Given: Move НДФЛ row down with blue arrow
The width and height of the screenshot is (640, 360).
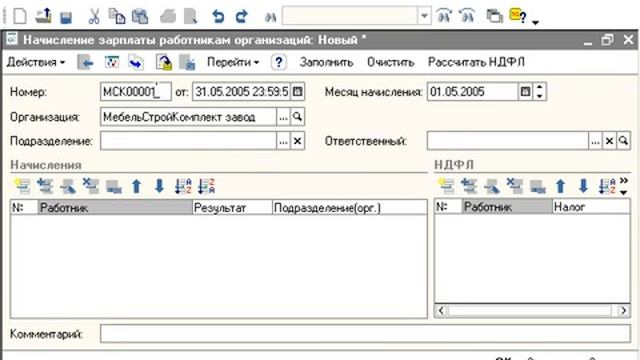Looking at the screenshot, I should point(584,186).
